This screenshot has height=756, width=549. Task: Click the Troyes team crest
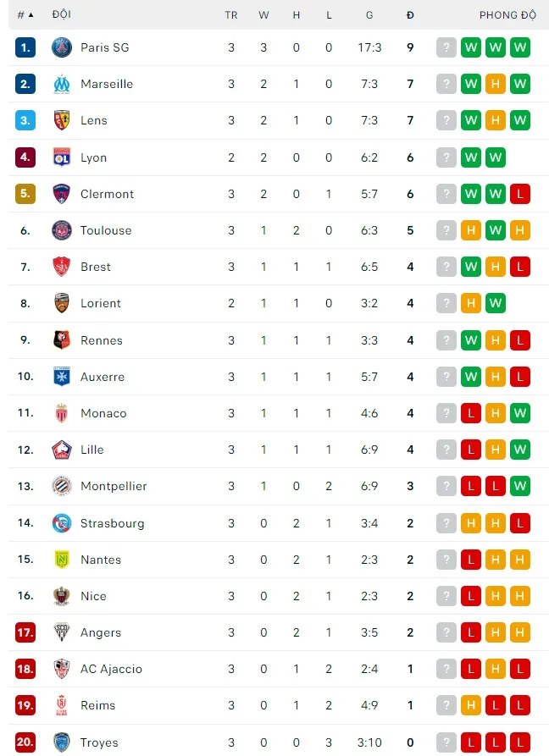coord(62,742)
